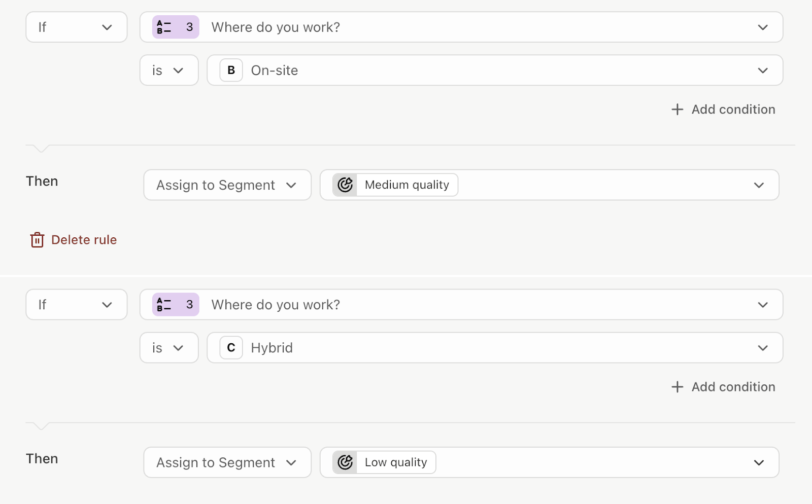This screenshot has height=504, width=812.
Task: Open the 'is' operator dropdown for Hybrid
Action: 168,348
